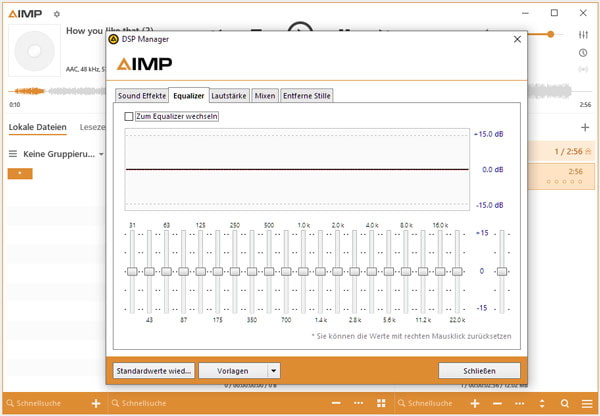Switch to the Sound Effekte tab
The width and height of the screenshot is (600, 416).
click(x=141, y=95)
